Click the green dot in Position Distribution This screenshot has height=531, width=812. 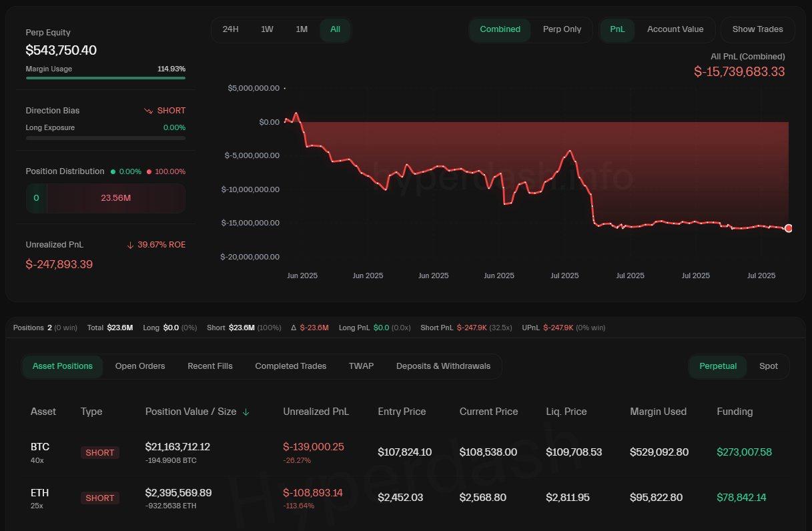[113, 171]
